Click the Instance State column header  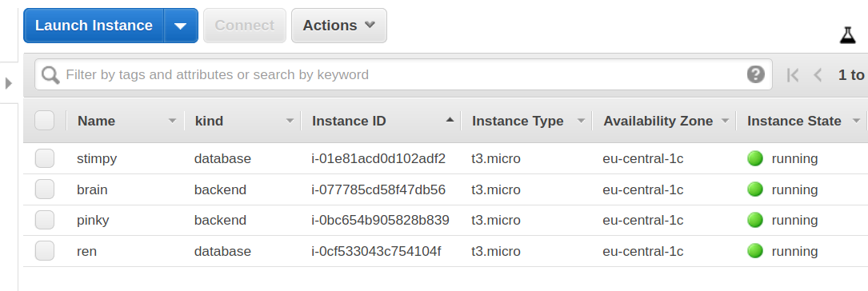pos(794,121)
